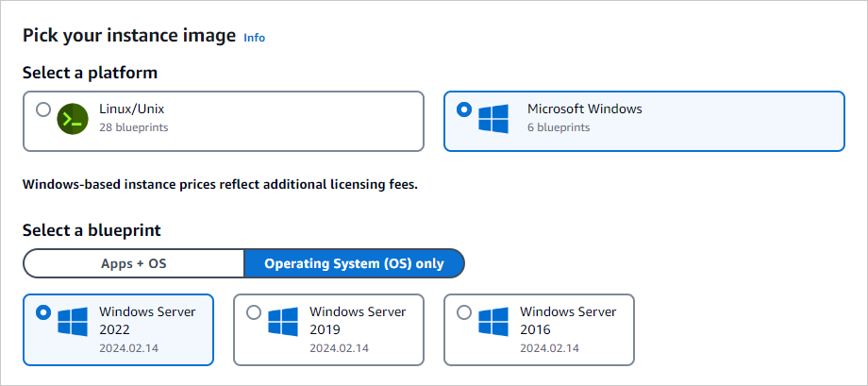
Task: Select the Linux/Unix radio button
Action: tap(43, 109)
